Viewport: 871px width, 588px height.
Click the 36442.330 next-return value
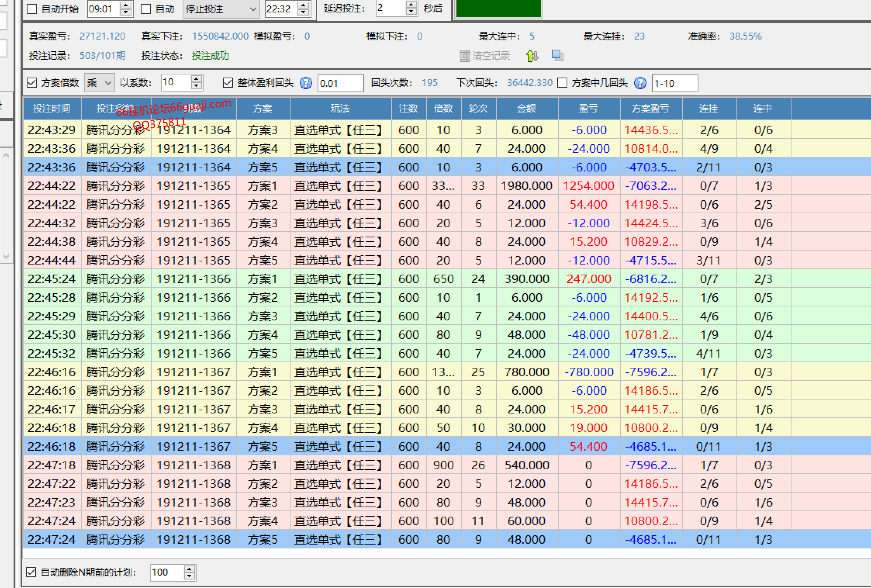click(x=530, y=83)
